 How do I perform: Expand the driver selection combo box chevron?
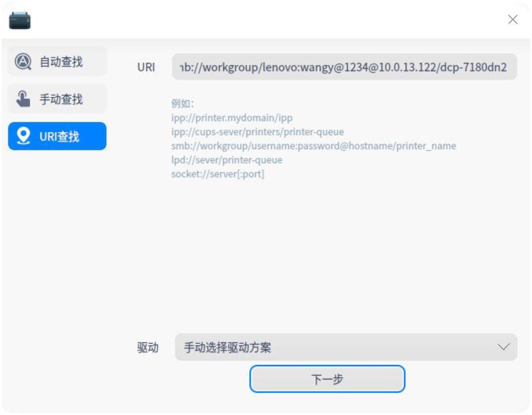click(x=504, y=346)
